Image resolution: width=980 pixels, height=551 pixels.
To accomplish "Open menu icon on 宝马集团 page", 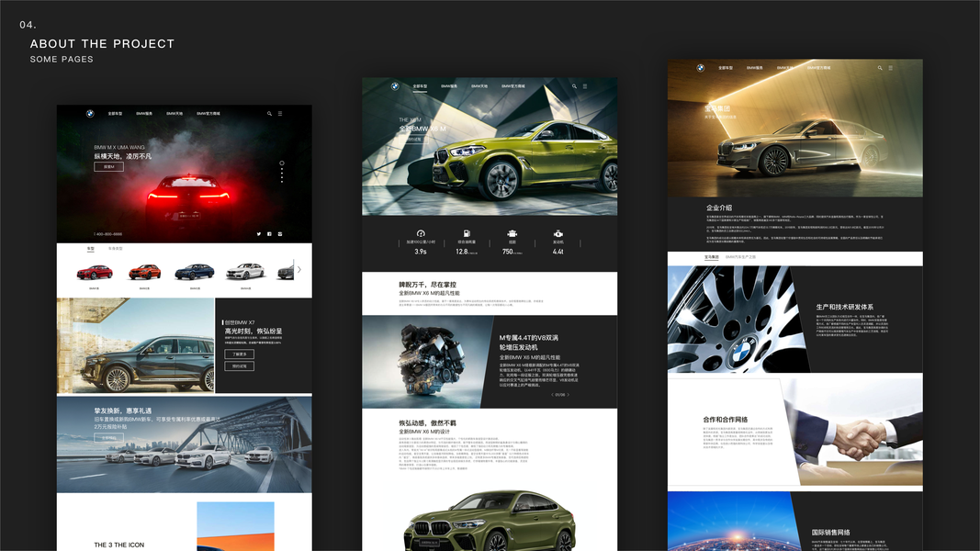I will coord(891,68).
